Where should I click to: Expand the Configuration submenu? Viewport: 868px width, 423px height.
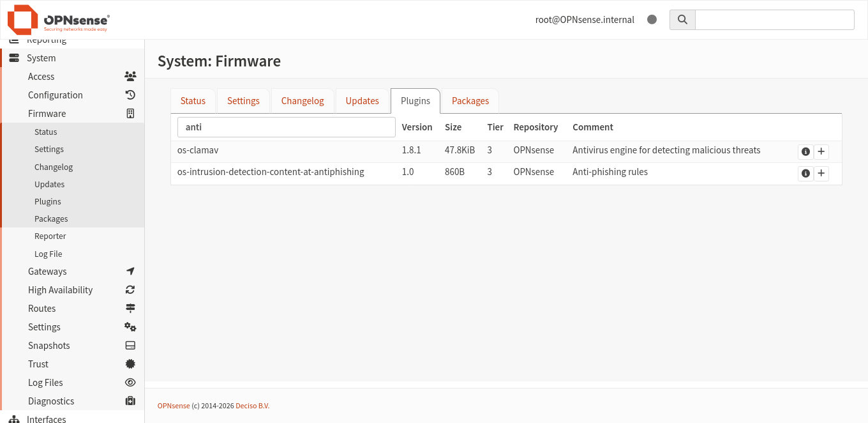[x=72, y=95]
